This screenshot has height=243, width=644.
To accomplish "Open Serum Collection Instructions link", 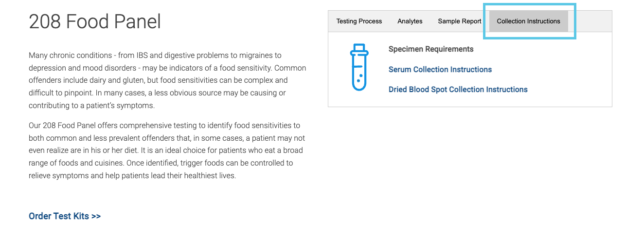I will point(440,70).
